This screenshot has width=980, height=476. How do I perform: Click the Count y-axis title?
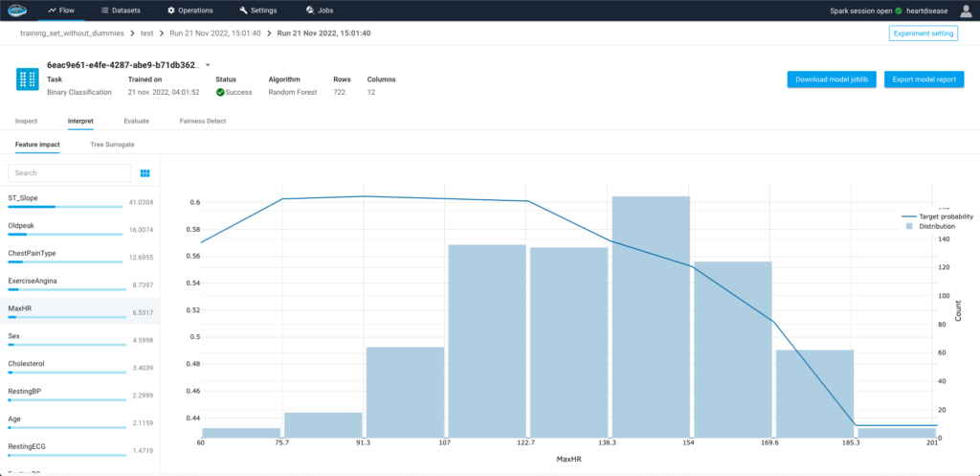(x=958, y=311)
